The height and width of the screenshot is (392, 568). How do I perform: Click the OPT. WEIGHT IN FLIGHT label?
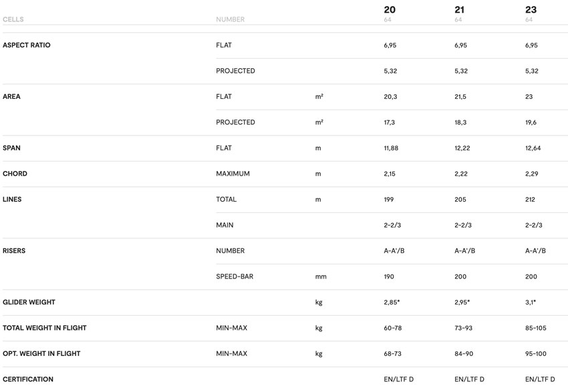point(41,354)
